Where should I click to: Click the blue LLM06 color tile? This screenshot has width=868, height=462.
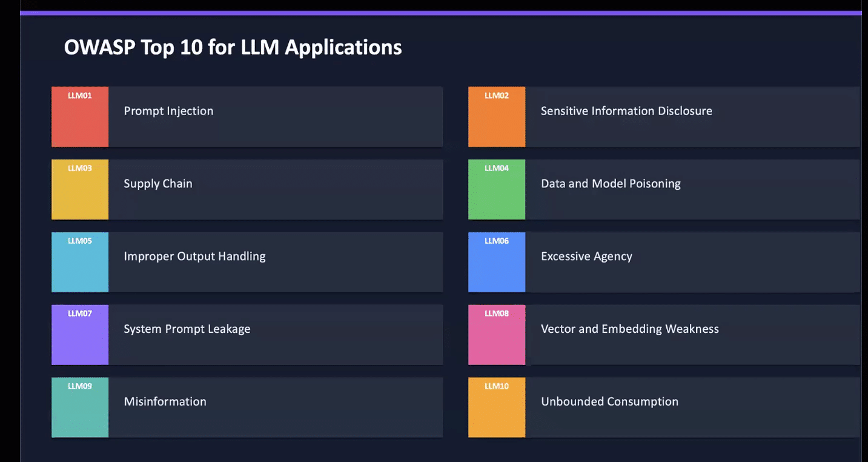click(x=497, y=262)
